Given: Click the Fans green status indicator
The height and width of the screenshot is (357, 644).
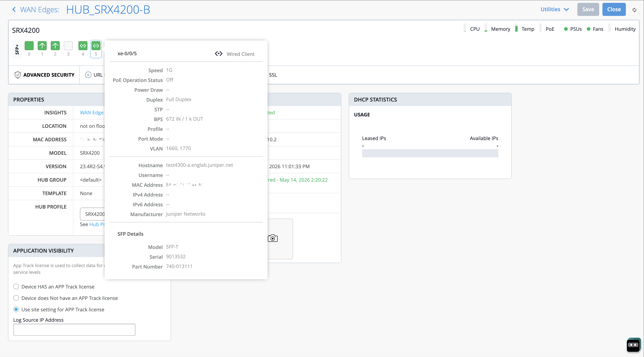Looking at the screenshot, I should [589, 29].
